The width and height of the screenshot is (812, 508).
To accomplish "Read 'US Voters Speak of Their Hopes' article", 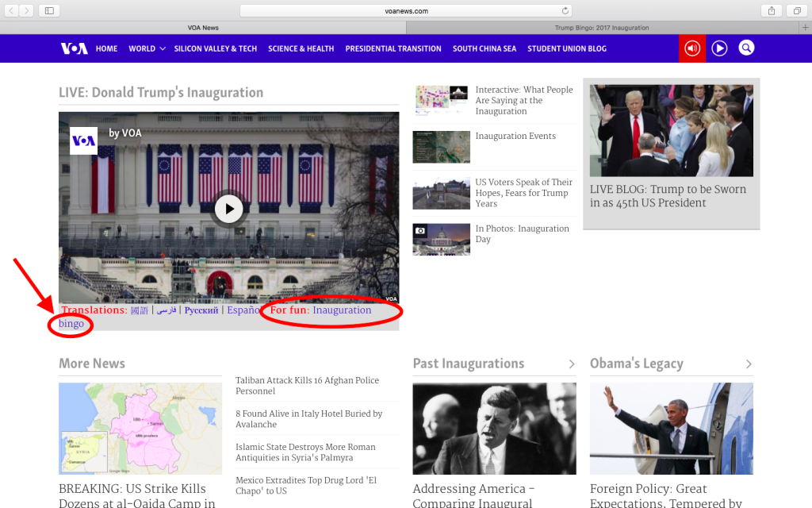I will point(523,193).
